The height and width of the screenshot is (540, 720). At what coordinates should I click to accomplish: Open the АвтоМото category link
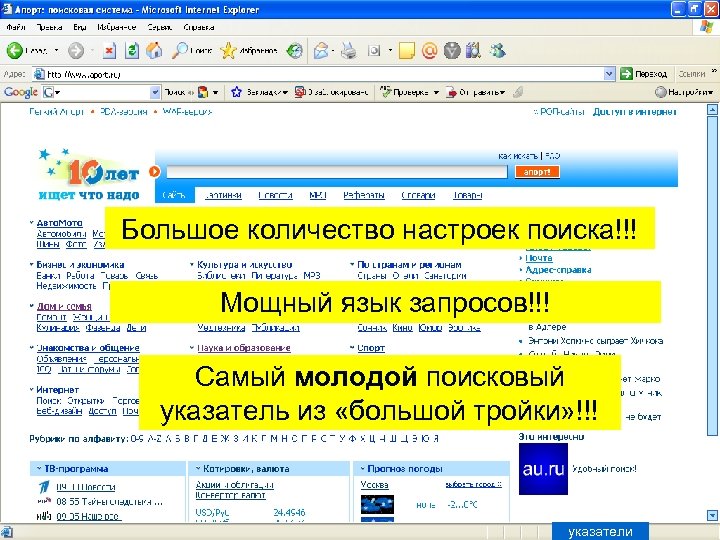60,223
